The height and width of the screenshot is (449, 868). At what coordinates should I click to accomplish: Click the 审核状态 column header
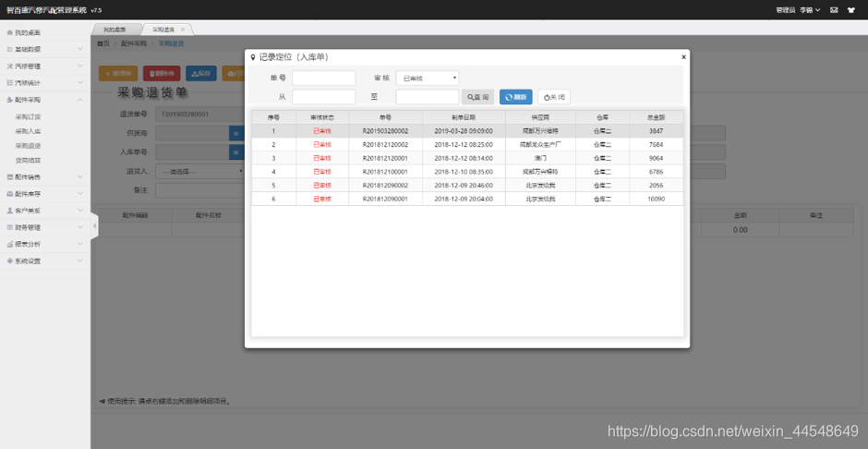pos(322,117)
